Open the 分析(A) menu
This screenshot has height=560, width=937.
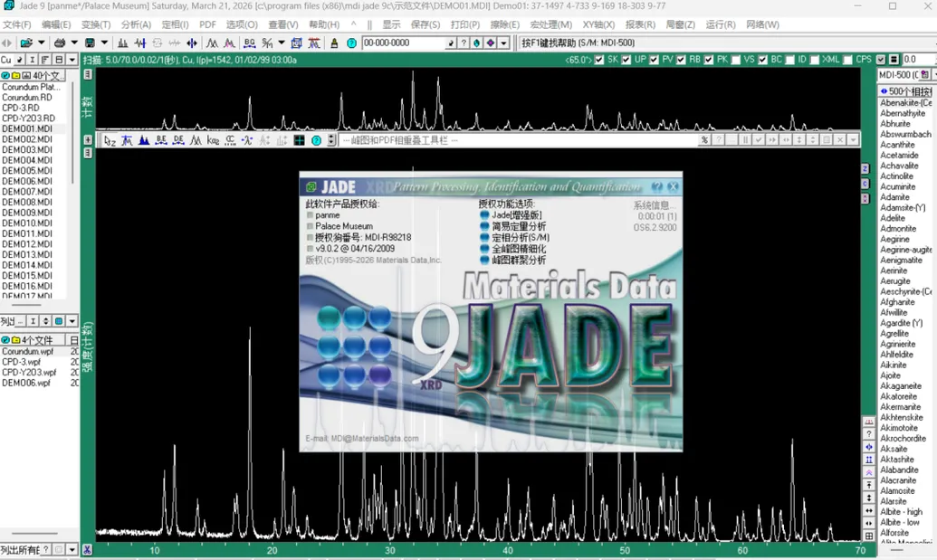pyautogui.click(x=136, y=24)
